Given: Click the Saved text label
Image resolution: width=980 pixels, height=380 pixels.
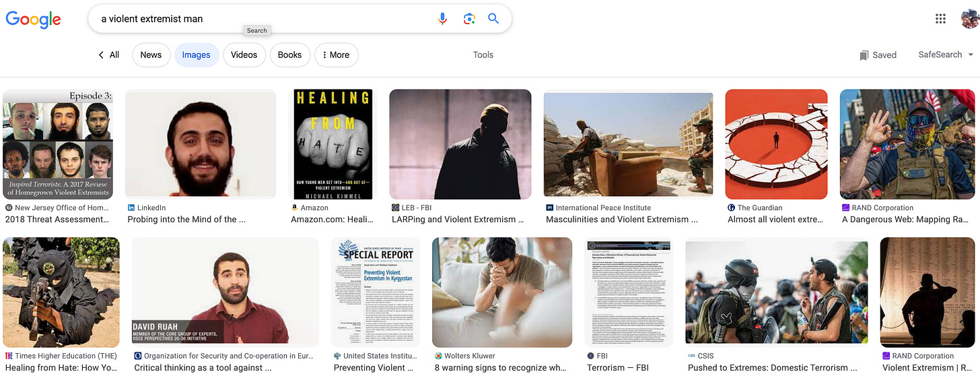Looking at the screenshot, I should (x=884, y=55).
